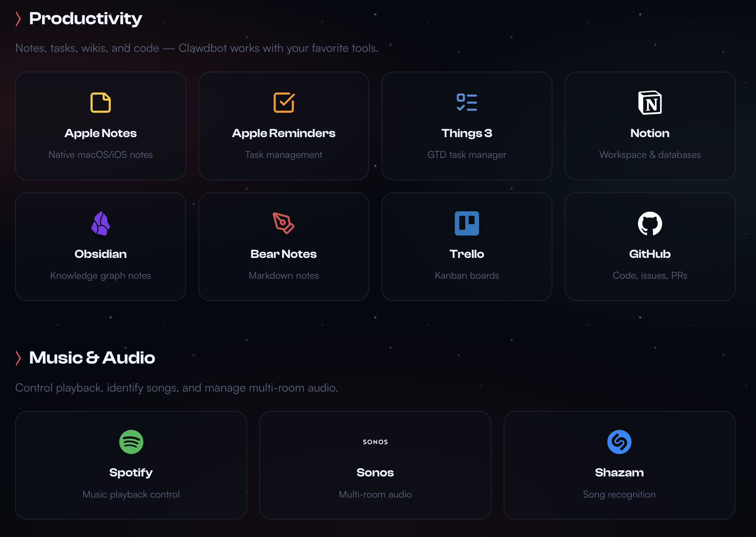Screen dimensions: 756x537
Task: Click the Shazam "Song recognition" description
Action: pyautogui.click(x=619, y=495)
